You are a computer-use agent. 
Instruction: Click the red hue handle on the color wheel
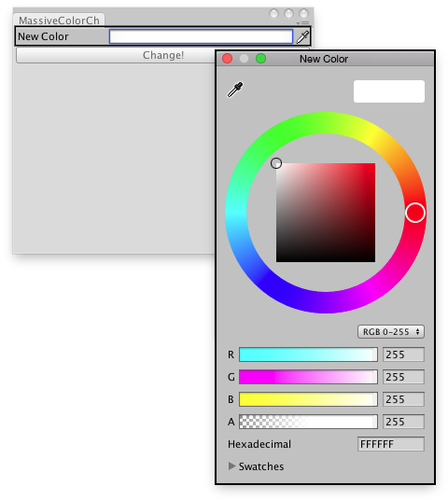(415, 213)
